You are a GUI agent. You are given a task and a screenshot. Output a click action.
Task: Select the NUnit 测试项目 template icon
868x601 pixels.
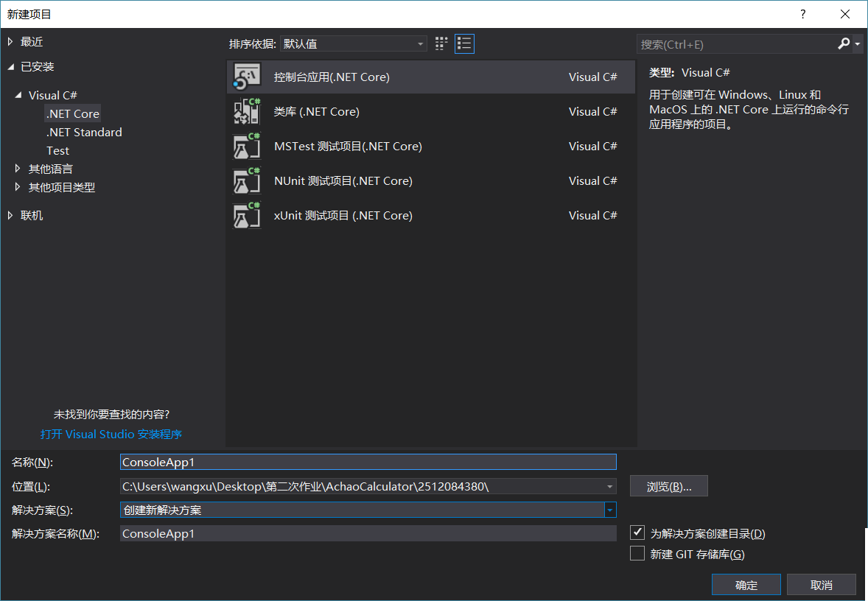click(x=247, y=180)
